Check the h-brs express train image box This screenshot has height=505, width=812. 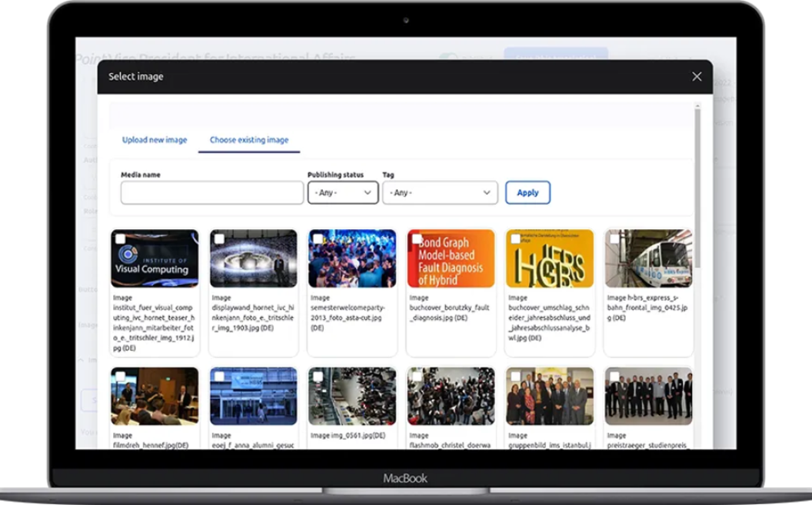[x=614, y=239]
